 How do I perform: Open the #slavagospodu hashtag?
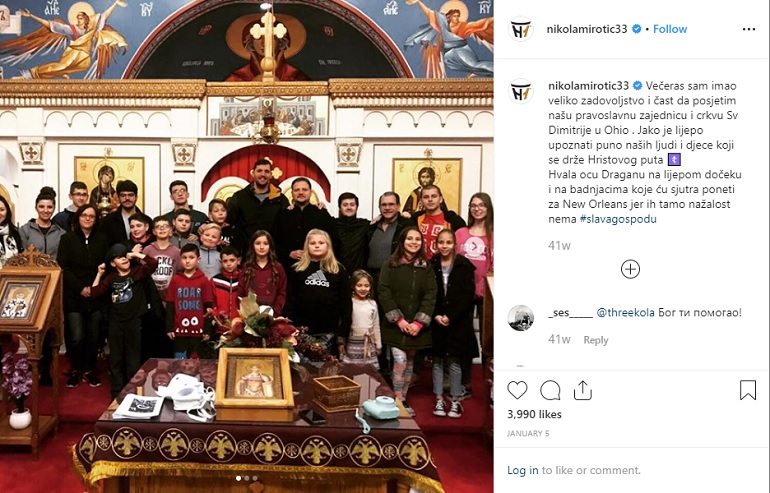(618, 219)
